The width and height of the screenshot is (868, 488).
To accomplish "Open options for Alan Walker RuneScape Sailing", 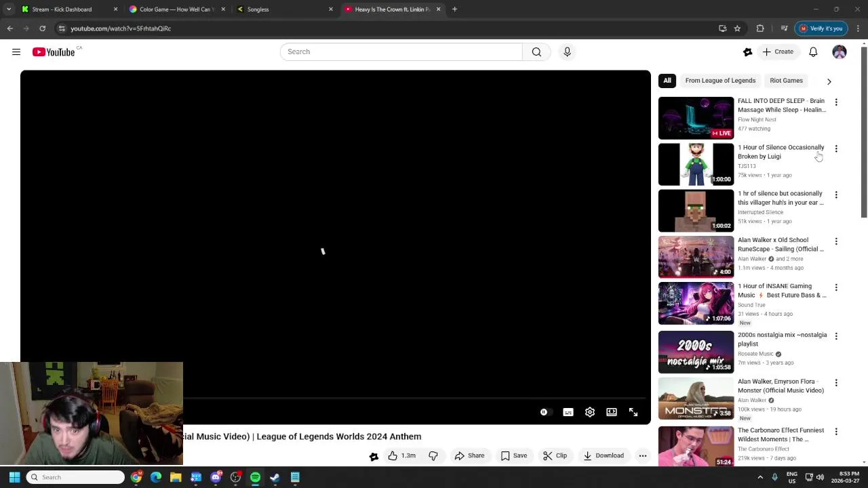I will click(836, 241).
